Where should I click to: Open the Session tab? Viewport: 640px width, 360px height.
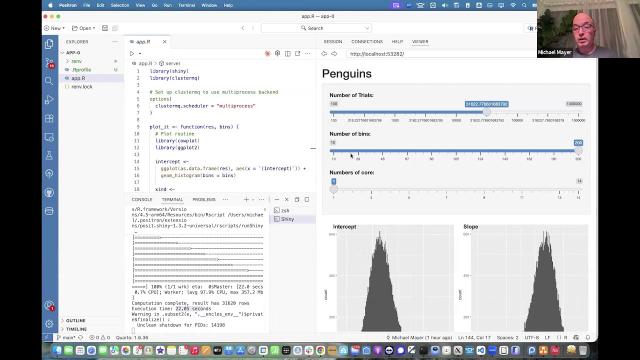(x=333, y=42)
